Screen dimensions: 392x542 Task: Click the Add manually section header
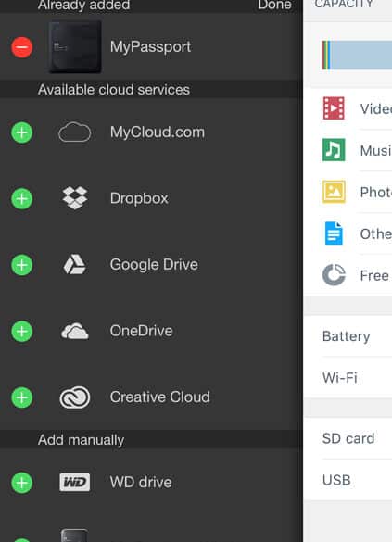click(81, 440)
